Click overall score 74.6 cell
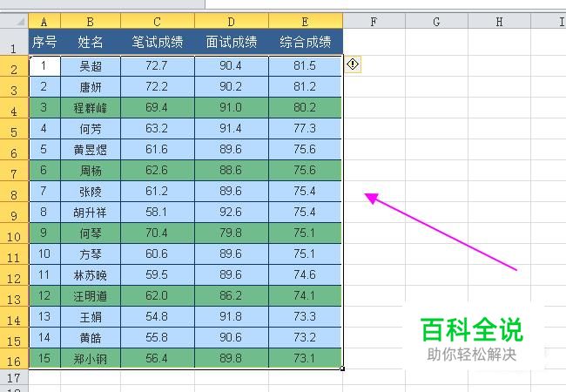 (x=306, y=275)
